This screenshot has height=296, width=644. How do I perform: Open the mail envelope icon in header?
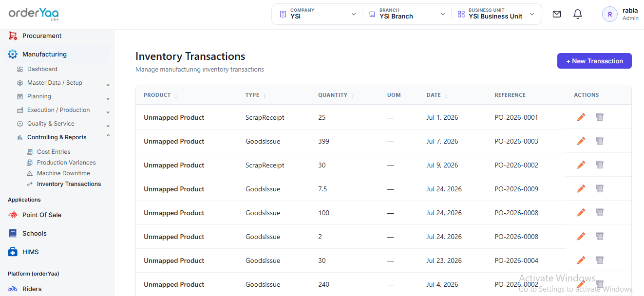point(557,14)
